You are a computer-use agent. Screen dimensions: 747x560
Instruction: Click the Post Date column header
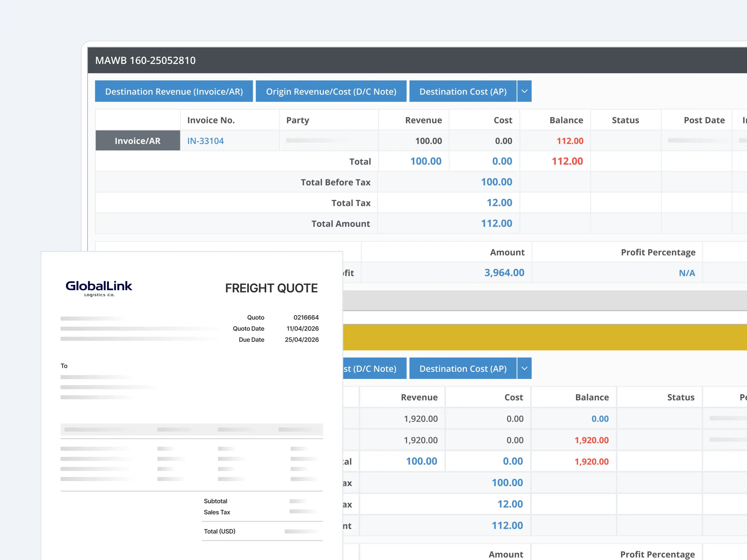[704, 120]
